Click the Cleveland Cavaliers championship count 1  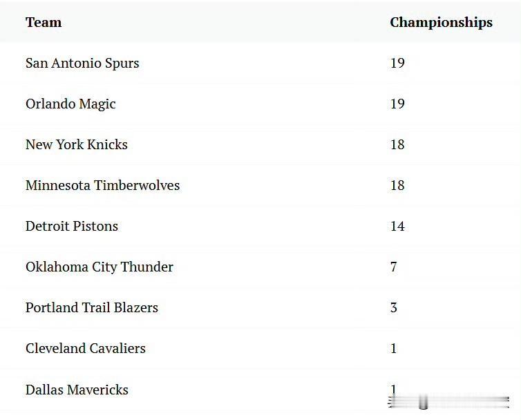[394, 349]
